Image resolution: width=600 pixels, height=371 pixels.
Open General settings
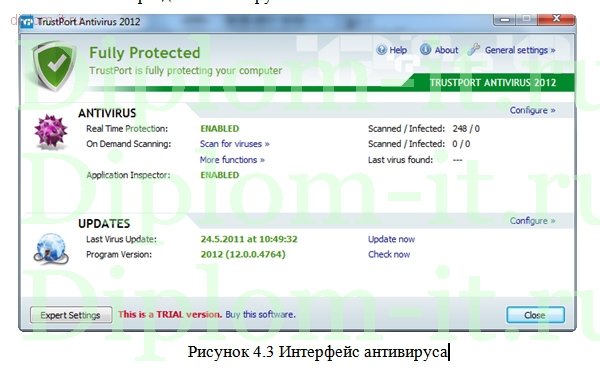(520, 50)
